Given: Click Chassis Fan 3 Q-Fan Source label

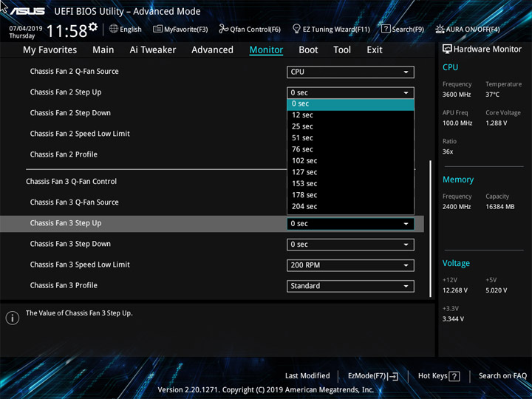Looking at the screenshot, I should click(75, 202).
